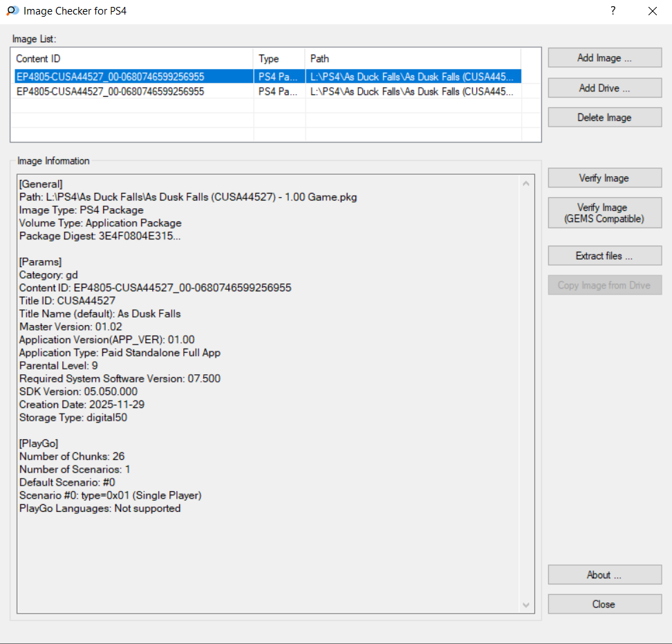Screen dimensions: 672x644
Task: Click the Path column header
Action: [x=412, y=59]
